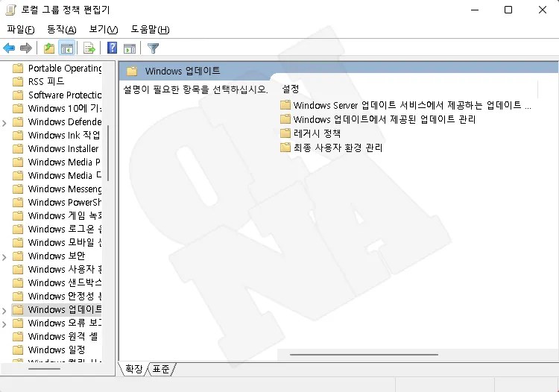Expand the Windows 오류 보고 tree node

4,324
